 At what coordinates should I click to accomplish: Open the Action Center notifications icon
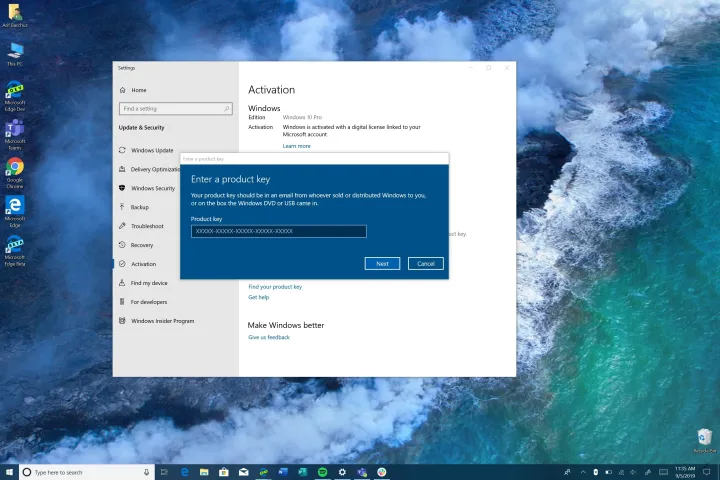pos(707,472)
